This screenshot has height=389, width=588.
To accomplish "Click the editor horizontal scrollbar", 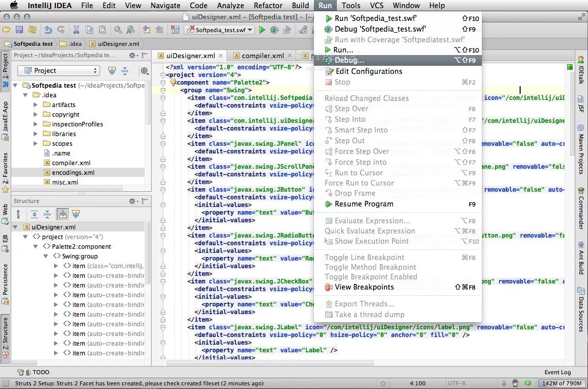I will click(270, 363).
